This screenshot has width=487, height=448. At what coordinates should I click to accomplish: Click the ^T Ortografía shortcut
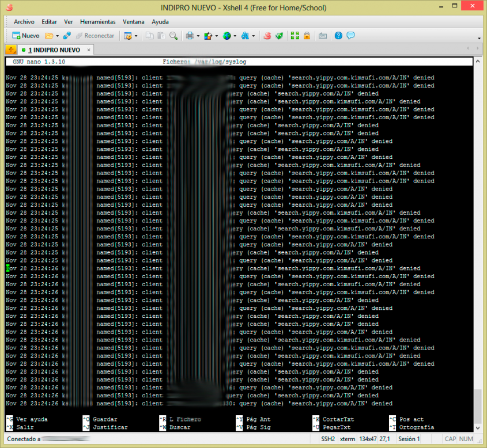[412, 427]
